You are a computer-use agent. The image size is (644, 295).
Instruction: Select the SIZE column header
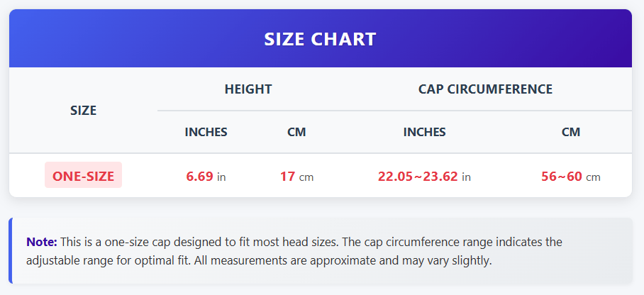pos(84,111)
